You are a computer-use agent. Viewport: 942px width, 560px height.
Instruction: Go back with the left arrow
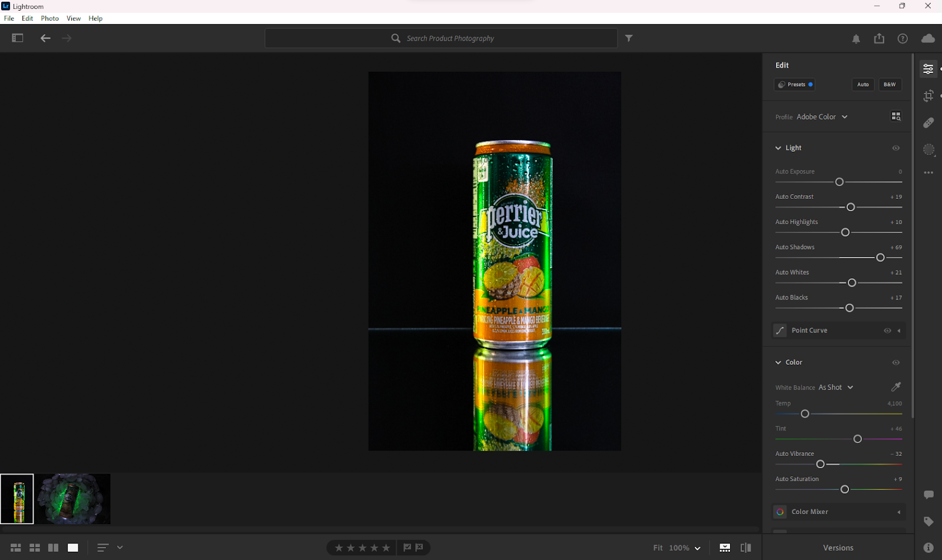pyautogui.click(x=45, y=38)
